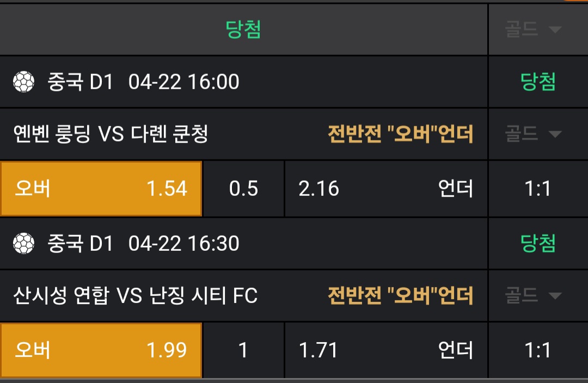Image resolution: width=588 pixels, height=383 pixels.
Task: Click the 1:1 score for the first match
Action: (x=538, y=189)
